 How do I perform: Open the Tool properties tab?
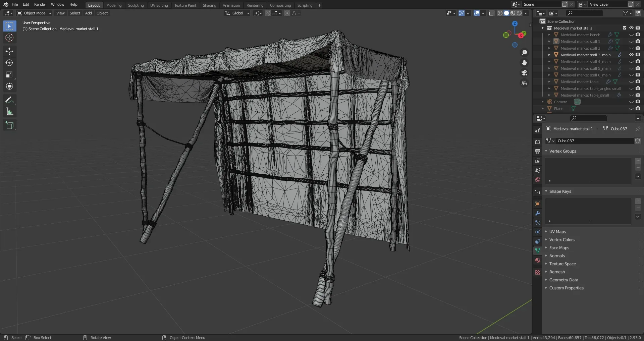[538, 130]
